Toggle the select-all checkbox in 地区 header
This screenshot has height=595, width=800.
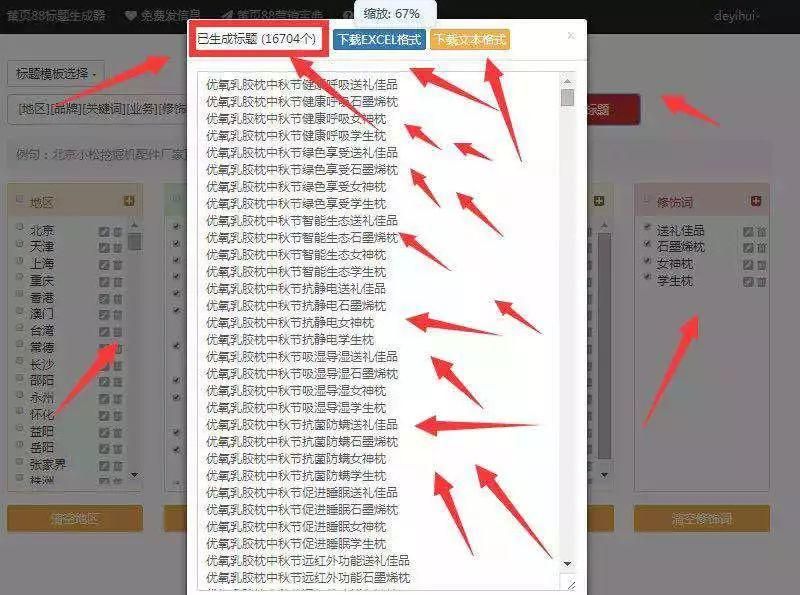[x=20, y=199]
